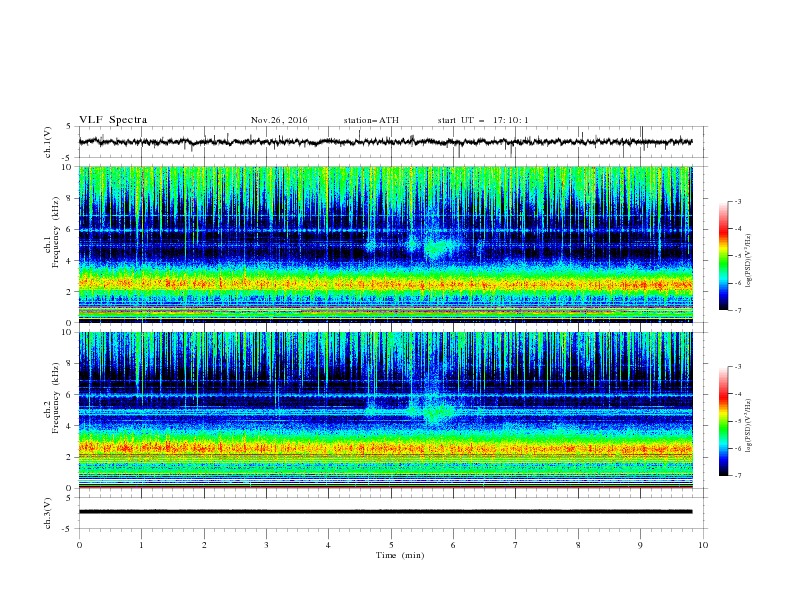Click the ch.1 "Frequency (kHz)" axis label

[56, 232]
